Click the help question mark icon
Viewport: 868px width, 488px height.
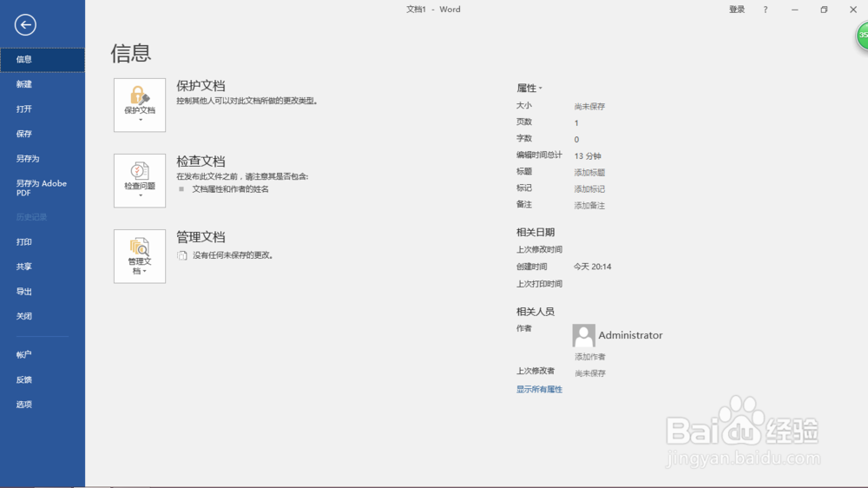(766, 10)
